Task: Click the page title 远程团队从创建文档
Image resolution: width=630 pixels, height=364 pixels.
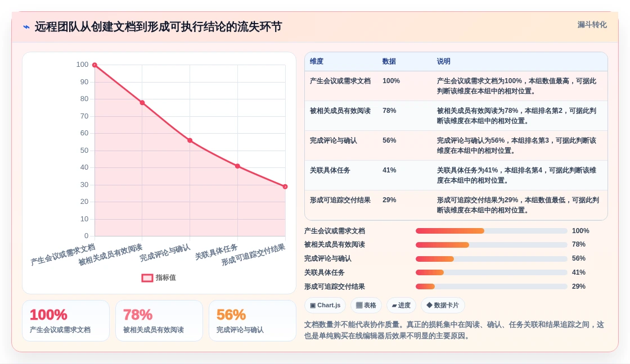Action: (x=158, y=27)
